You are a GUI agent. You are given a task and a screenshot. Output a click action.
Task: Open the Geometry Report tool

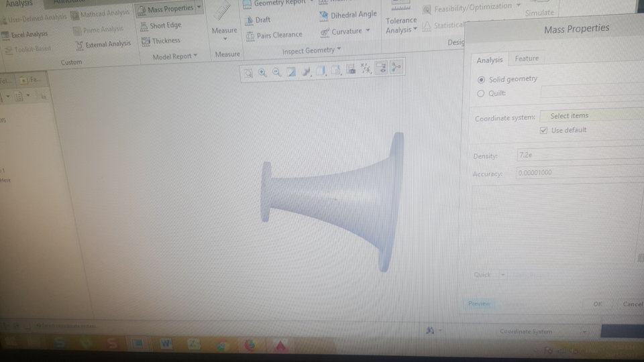pos(274,3)
